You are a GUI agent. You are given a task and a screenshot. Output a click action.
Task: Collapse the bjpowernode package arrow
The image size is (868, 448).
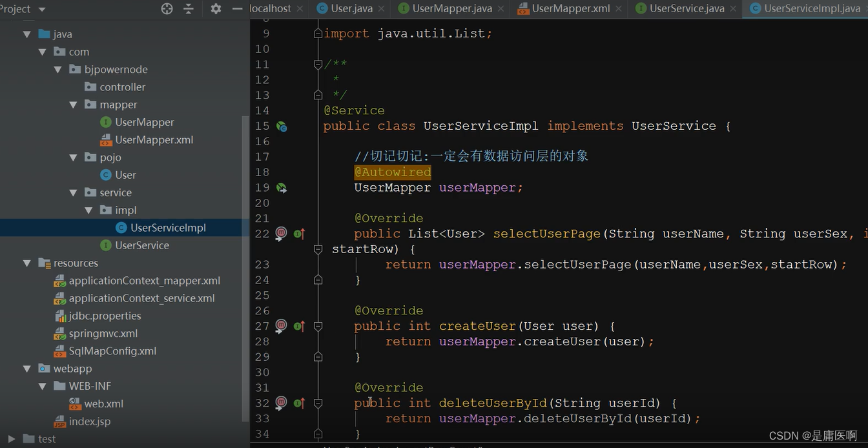coord(58,69)
